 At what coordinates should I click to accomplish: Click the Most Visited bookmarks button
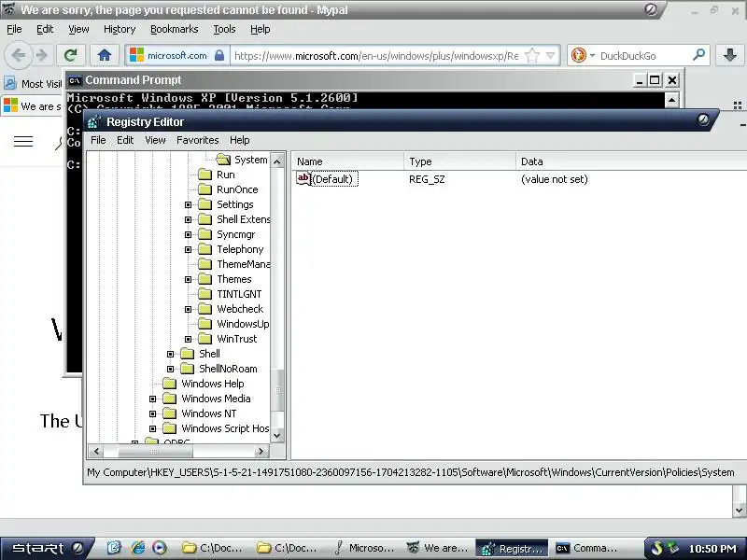pyautogui.click(x=34, y=84)
